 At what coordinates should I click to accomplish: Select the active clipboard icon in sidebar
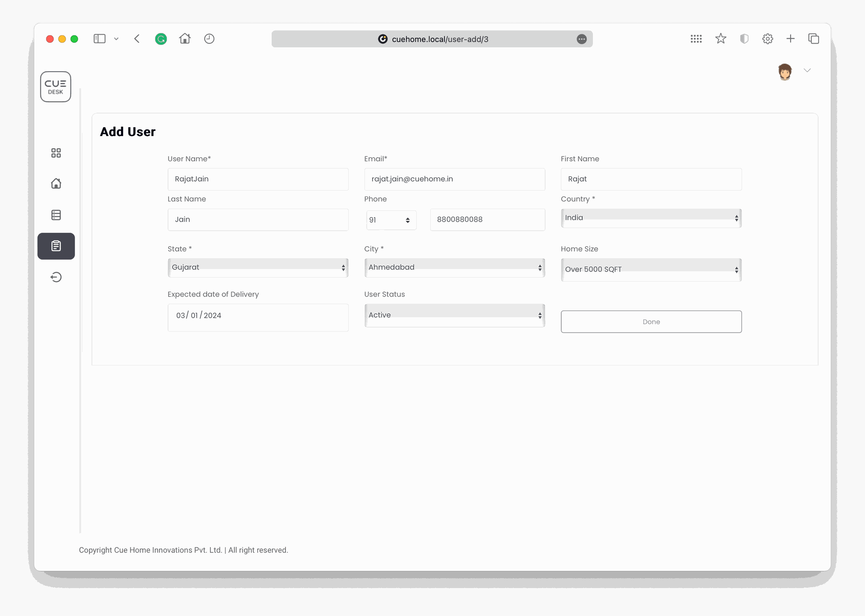tap(56, 246)
